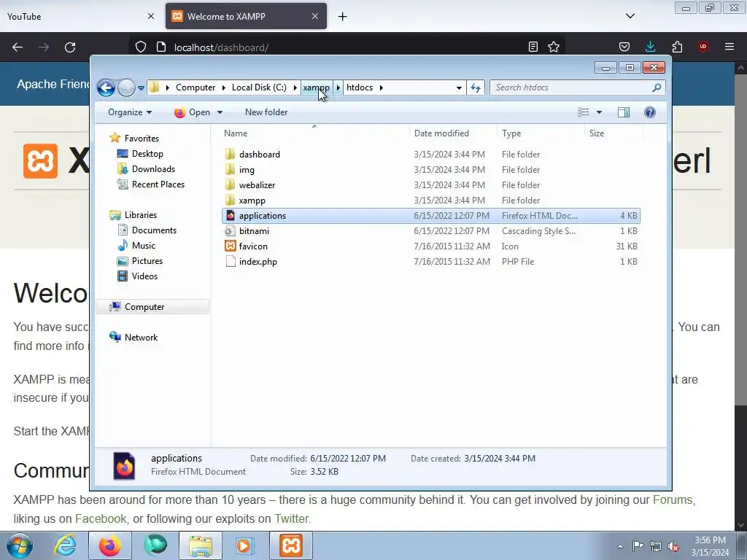Click the Windows Start orb
747x560 pixels.
(x=20, y=545)
